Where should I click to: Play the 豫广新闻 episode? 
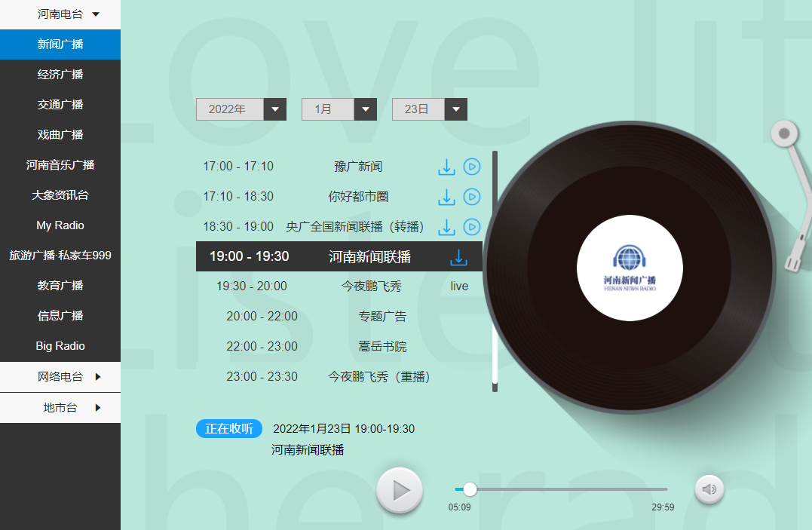(472, 167)
